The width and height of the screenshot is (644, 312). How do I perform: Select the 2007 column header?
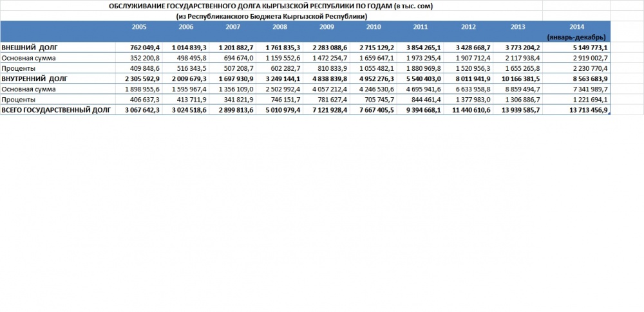[233, 27]
